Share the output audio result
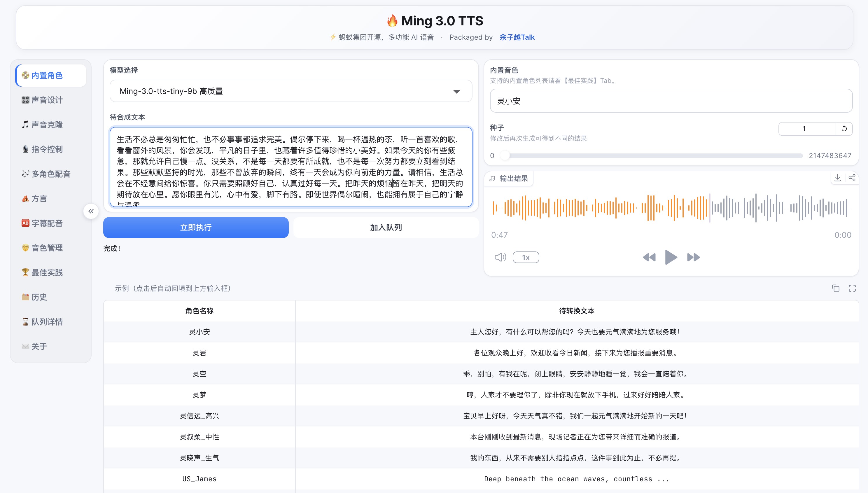This screenshot has width=868, height=493. 852,178
